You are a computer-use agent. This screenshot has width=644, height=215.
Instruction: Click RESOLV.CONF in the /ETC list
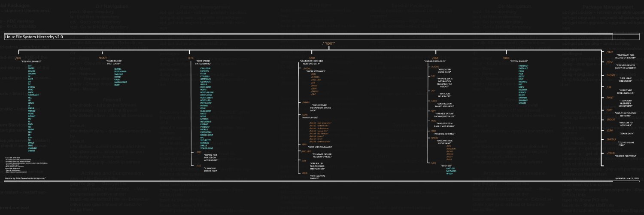(206, 135)
